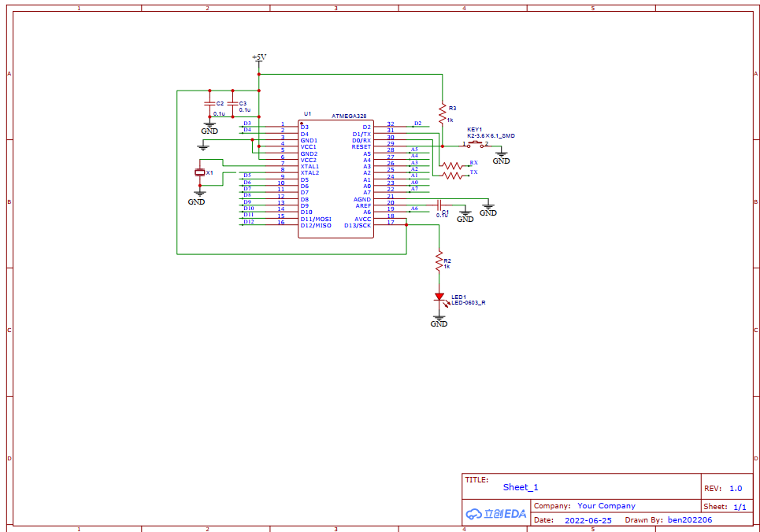Click the D1/TX pin name
The image size is (760, 532).
[x=361, y=135]
